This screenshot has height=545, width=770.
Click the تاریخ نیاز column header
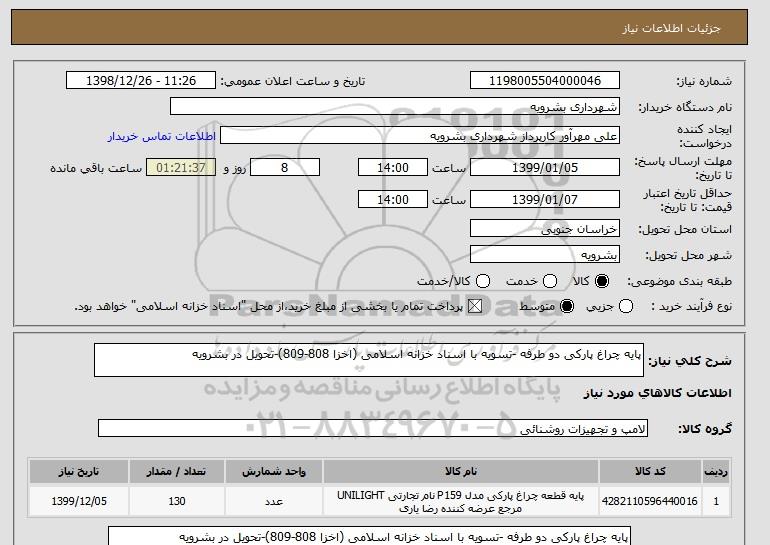click(x=79, y=471)
